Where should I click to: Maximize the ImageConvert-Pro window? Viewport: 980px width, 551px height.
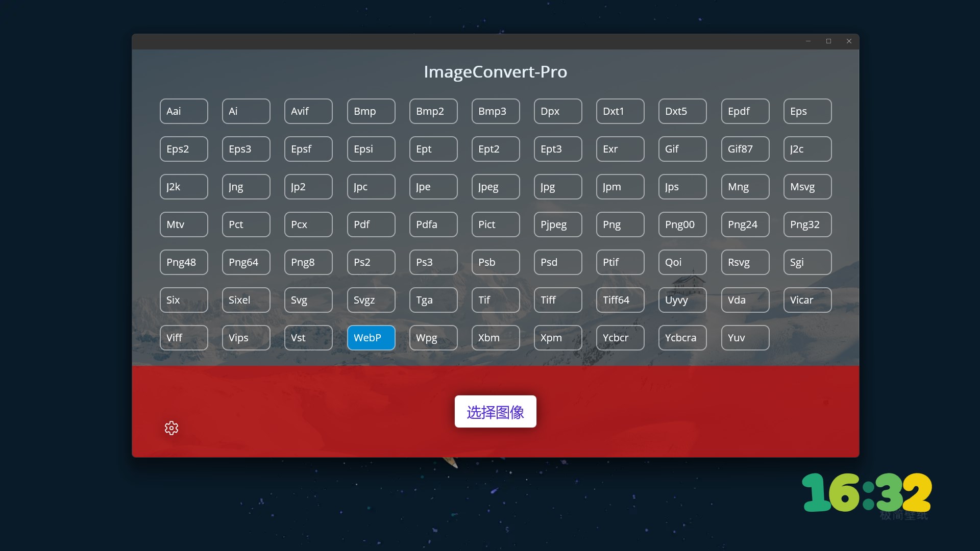(x=828, y=41)
